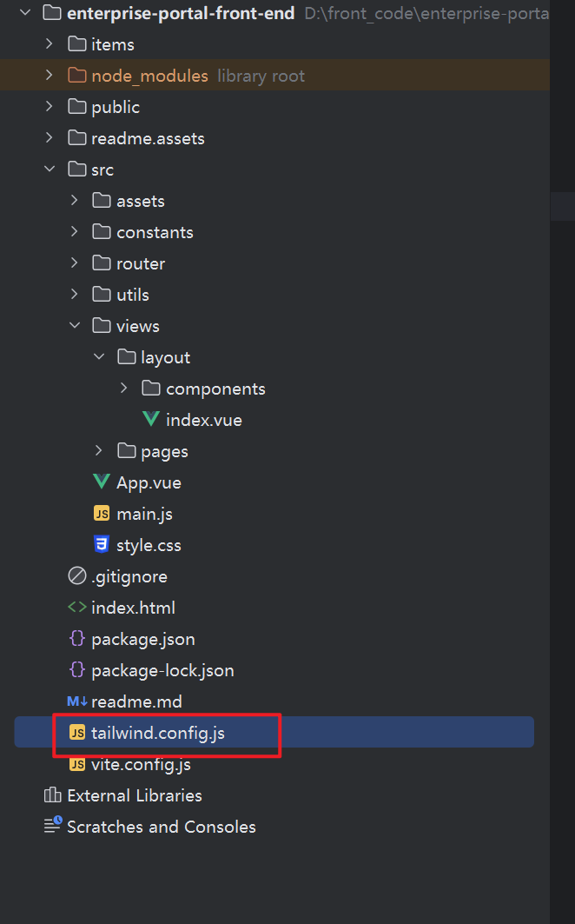The width and height of the screenshot is (575, 924).
Task: Select the package-lock.json file
Action: click(162, 670)
